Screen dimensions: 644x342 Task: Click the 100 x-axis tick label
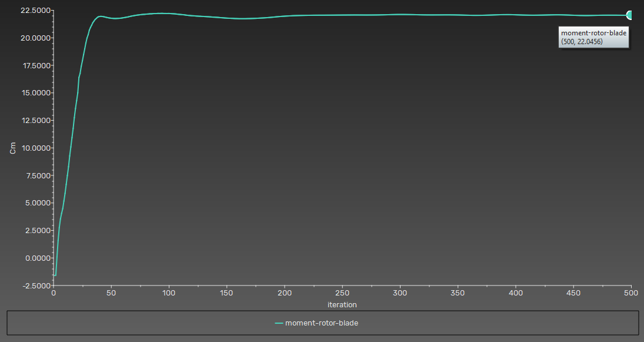click(x=169, y=293)
